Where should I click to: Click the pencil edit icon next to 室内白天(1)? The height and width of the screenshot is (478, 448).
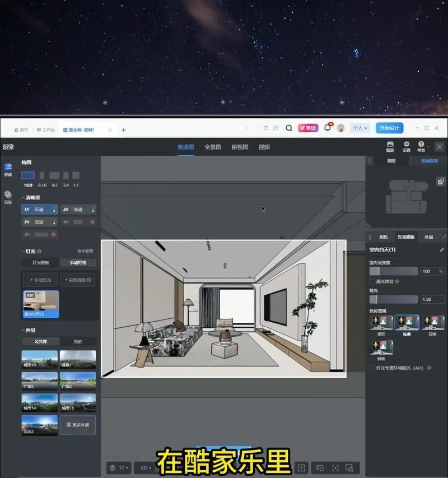(442, 249)
